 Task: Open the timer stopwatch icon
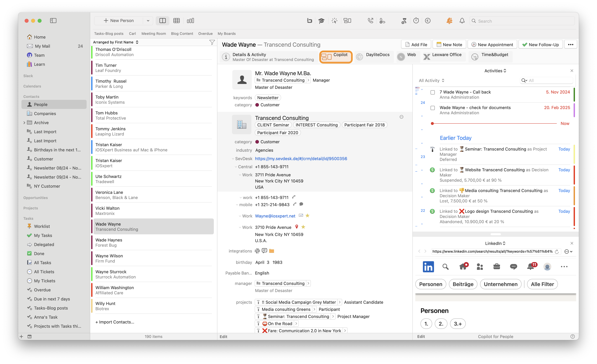tap(416, 21)
